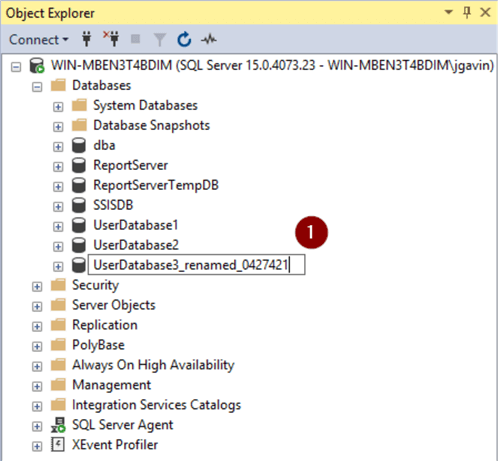Open the Object Explorer window position dropdown arrow
The height and width of the screenshot is (461, 498).
pyautogui.click(x=449, y=12)
